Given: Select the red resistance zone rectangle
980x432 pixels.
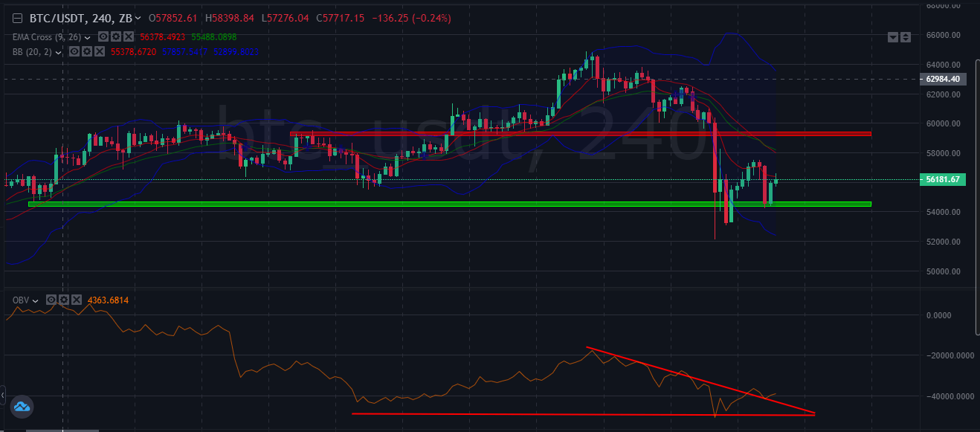Looking at the screenshot, I should click(580, 134).
